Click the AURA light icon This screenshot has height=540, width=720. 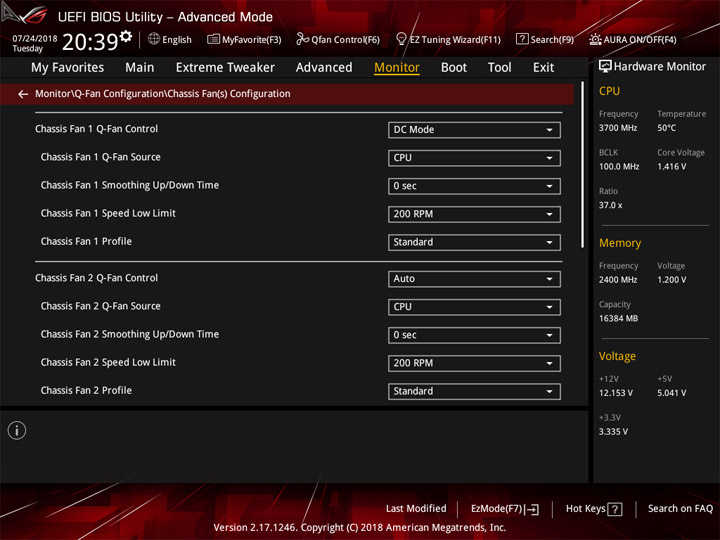[595, 39]
